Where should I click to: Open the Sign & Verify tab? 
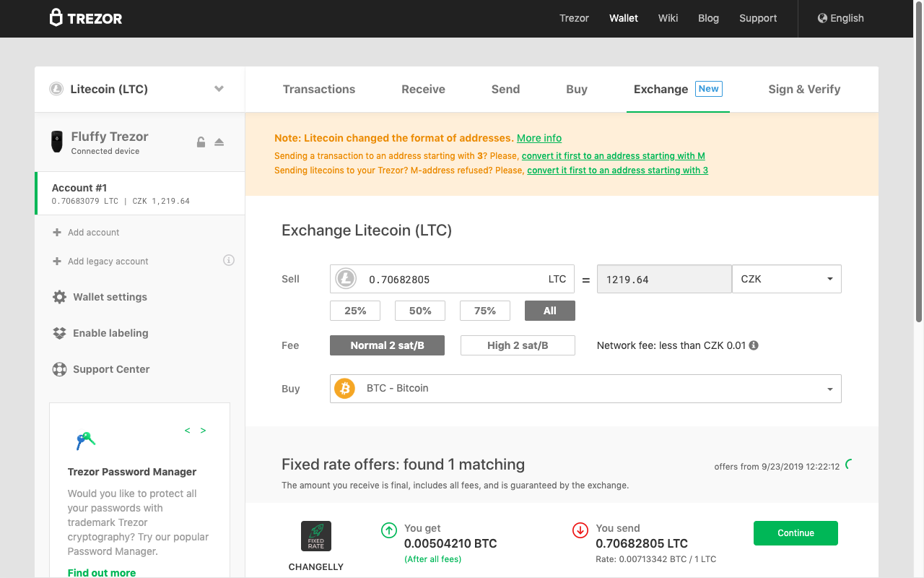[804, 90]
